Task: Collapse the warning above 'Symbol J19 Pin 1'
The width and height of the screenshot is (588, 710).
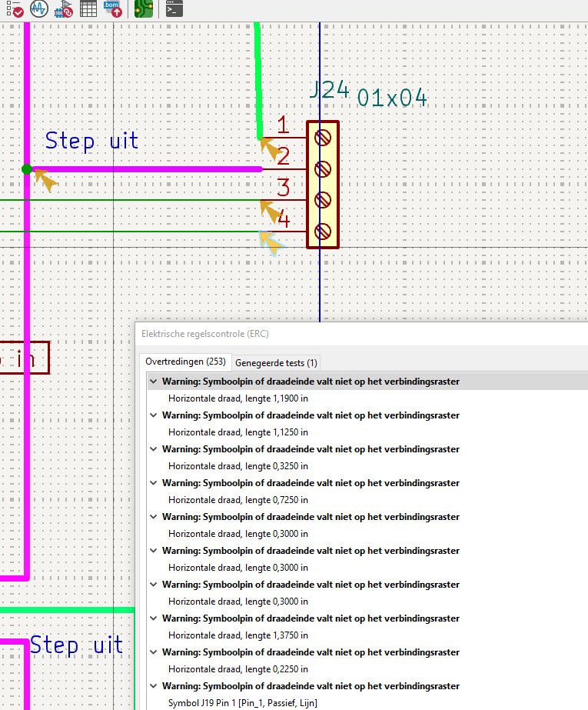Action: 154,686
